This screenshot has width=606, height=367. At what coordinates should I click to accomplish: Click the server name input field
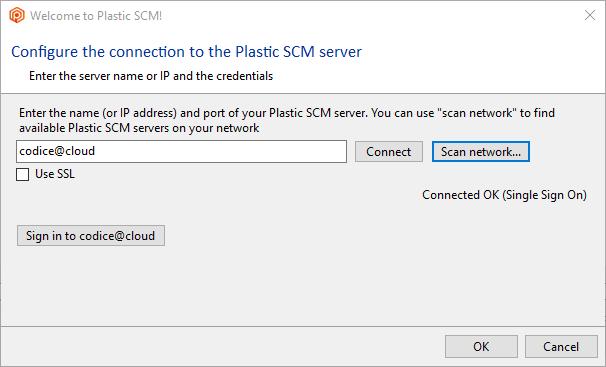tap(181, 151)
